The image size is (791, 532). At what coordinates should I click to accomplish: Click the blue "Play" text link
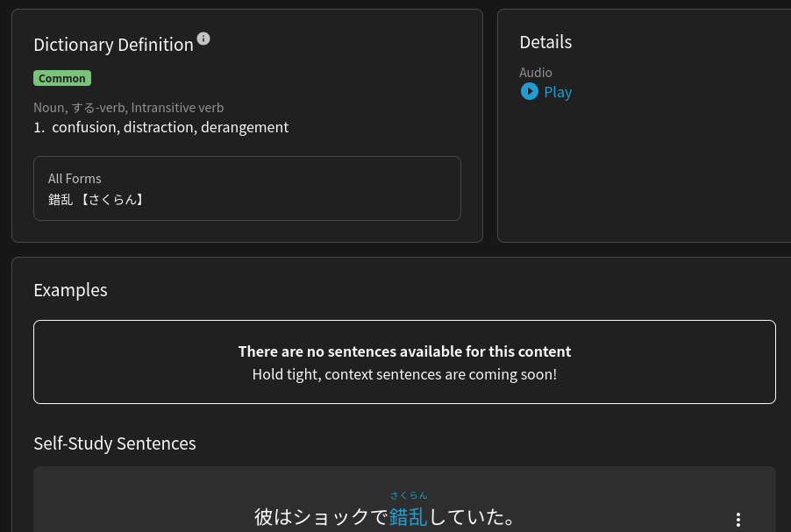pos(558,92)
